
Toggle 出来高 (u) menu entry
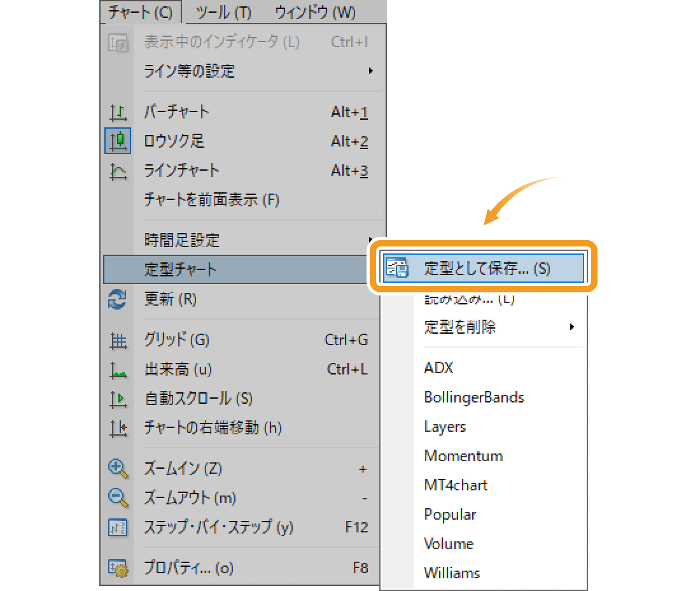[178, 369]
